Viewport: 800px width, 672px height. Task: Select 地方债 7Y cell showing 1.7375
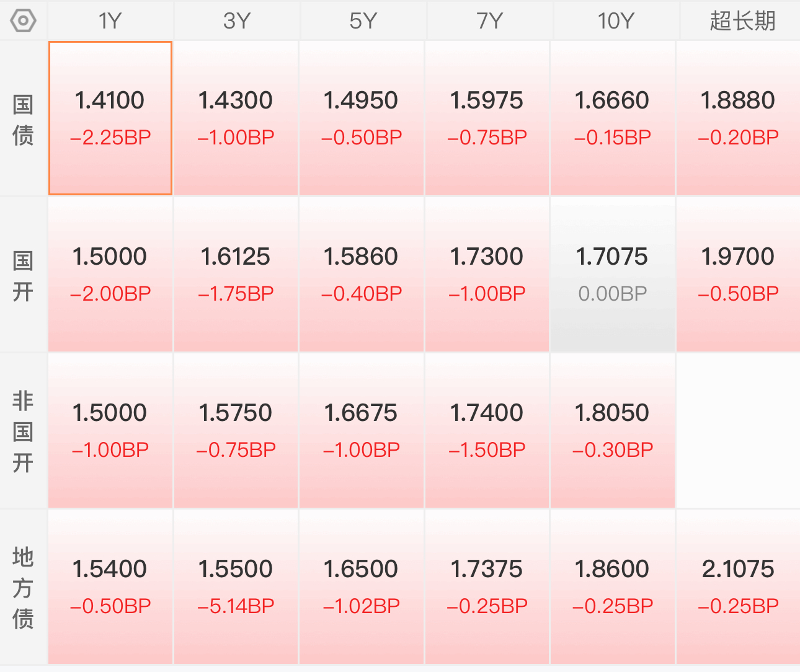coord(487,587)
